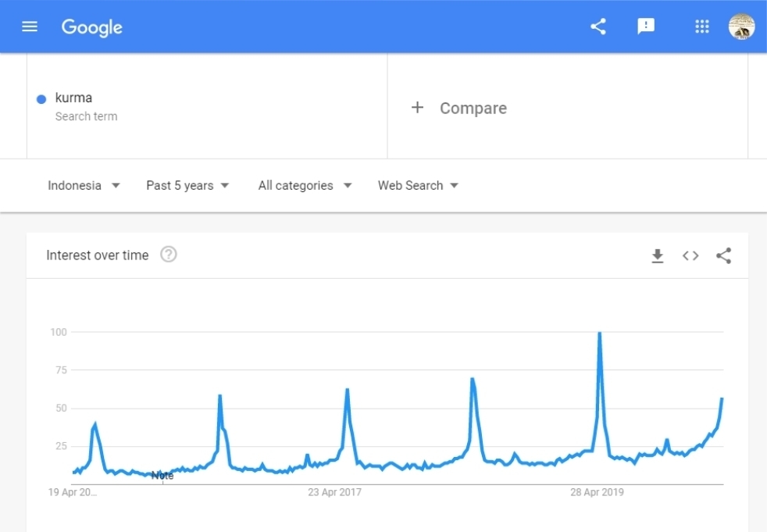Image resolution: width=767 pixels, height=532 pixels.
Task: Click the Note marker on the chart
Action: [162, 476]
